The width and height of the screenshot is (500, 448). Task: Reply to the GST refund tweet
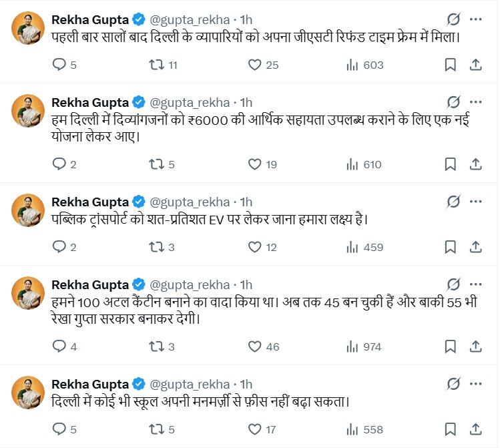coord(60,65)
